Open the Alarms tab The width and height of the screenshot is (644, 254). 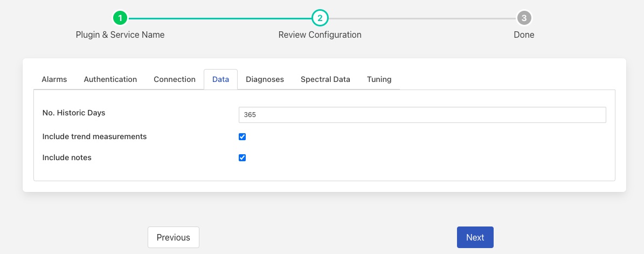tap(54, 79)
